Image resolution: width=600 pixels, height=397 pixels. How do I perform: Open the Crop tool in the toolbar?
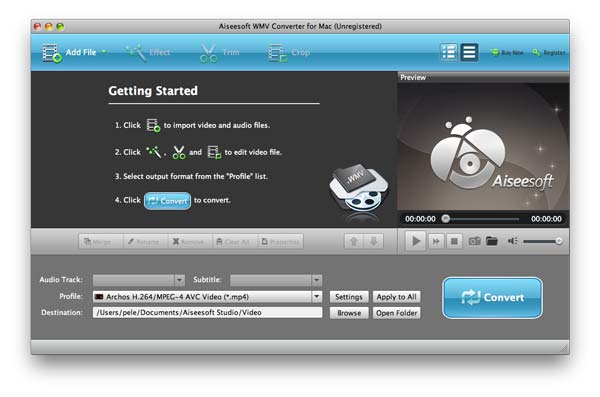[x=277, y=53]
